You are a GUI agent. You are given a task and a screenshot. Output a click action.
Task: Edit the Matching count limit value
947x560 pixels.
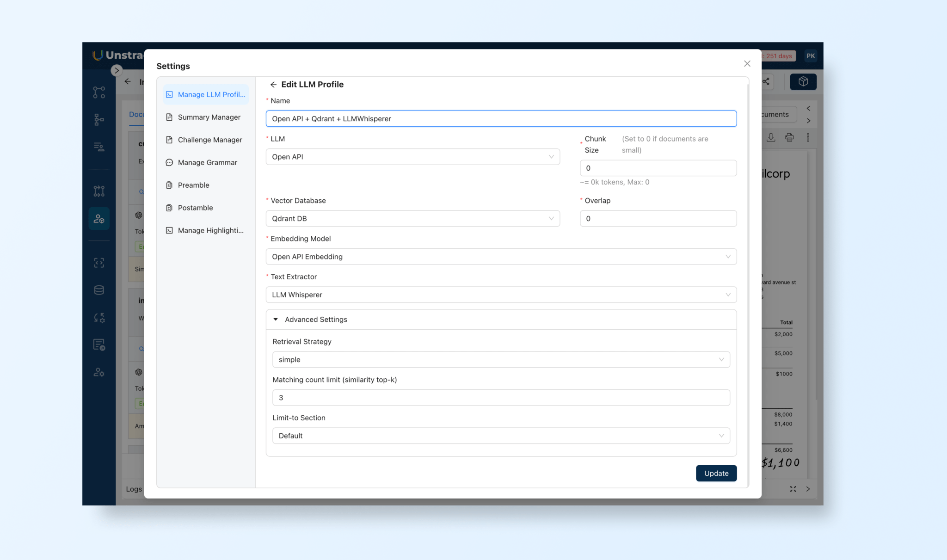pos(501,397)
